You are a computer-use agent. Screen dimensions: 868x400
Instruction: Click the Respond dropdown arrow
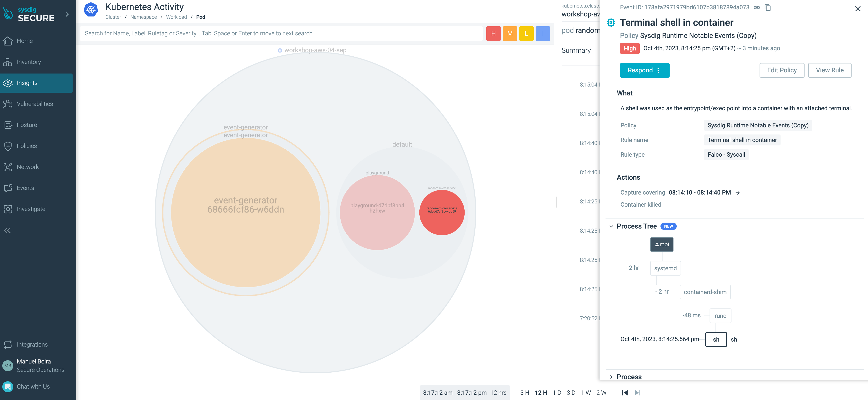(x=658, y=70)
